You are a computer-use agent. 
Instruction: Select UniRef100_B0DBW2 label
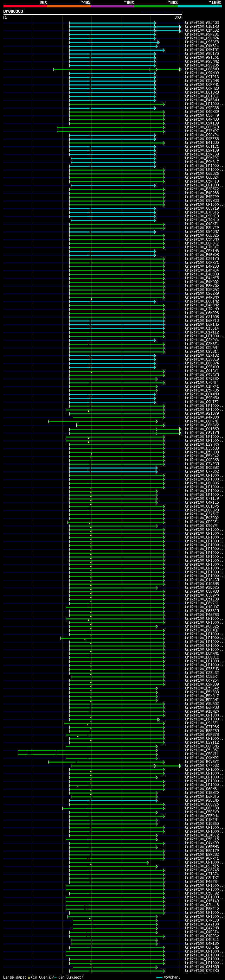[x=202, y=468]
